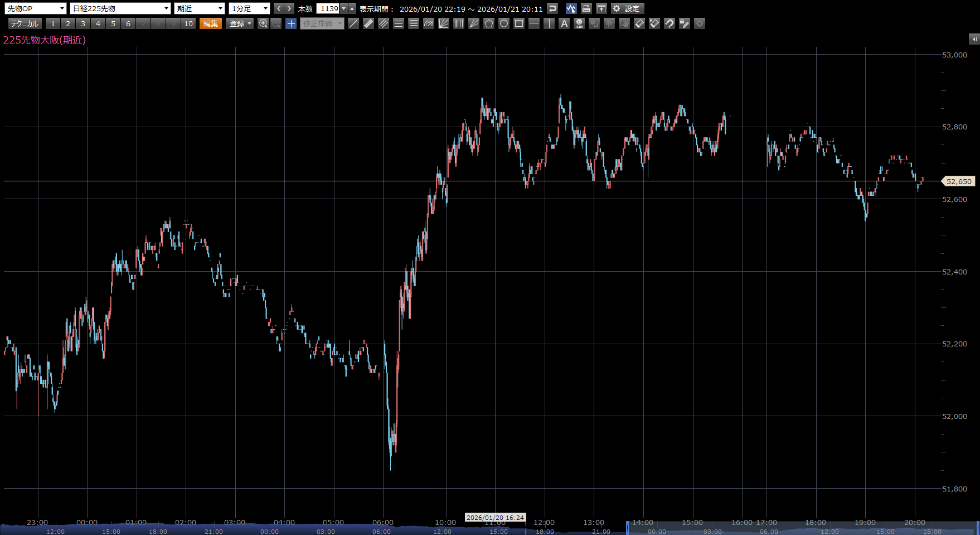Insert a smiley icon stamp
This screenshot has width=980, height=535.
(579, 23)
